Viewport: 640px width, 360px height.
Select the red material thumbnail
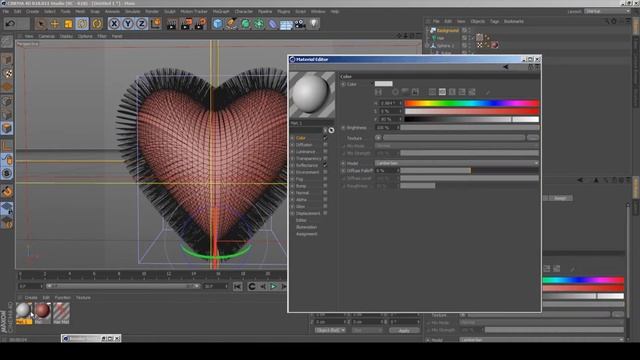click(42, 313)
